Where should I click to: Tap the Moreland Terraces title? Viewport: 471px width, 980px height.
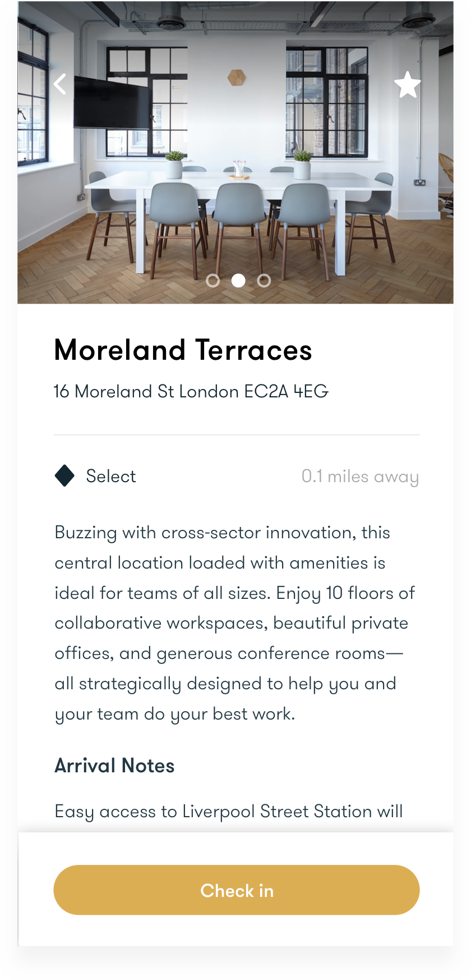183,350
